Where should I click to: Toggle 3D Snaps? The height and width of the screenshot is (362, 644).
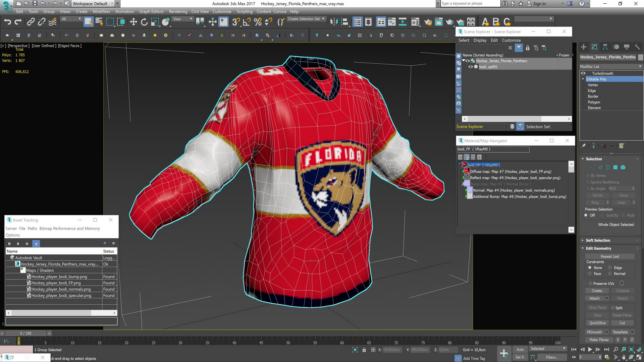[236, 22]
